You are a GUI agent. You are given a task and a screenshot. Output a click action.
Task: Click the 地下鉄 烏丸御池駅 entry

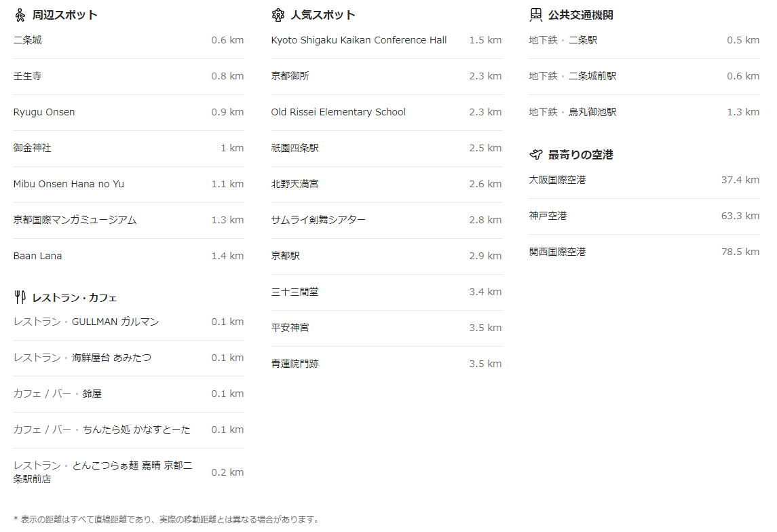[x=644, y=113]
